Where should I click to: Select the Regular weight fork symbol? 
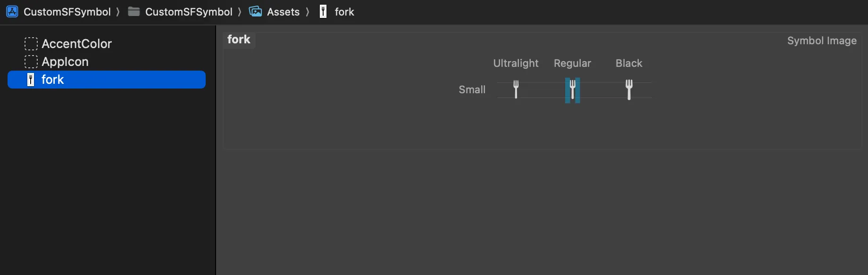coord(573,89)
